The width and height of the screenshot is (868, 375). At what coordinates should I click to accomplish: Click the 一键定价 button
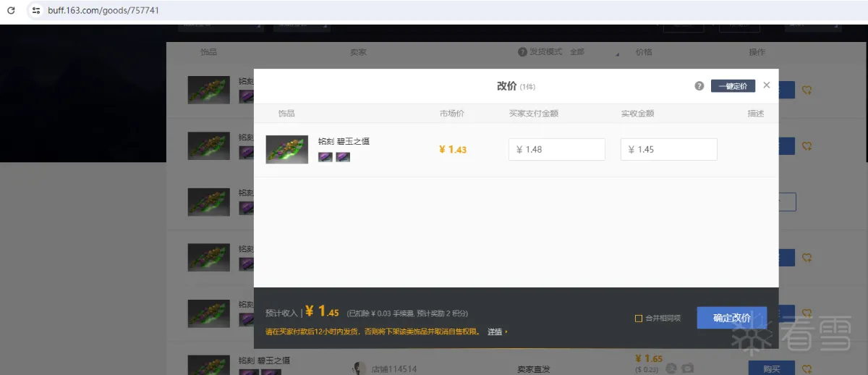(733, 86)
